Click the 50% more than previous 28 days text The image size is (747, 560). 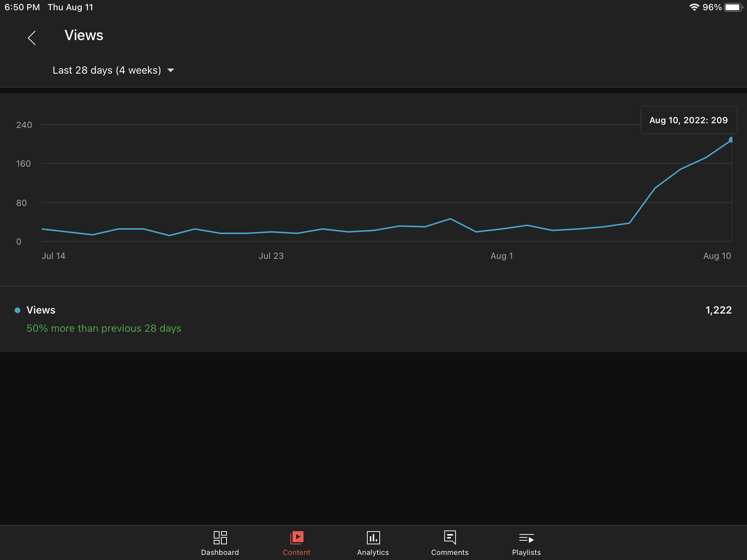pos(104,328)
